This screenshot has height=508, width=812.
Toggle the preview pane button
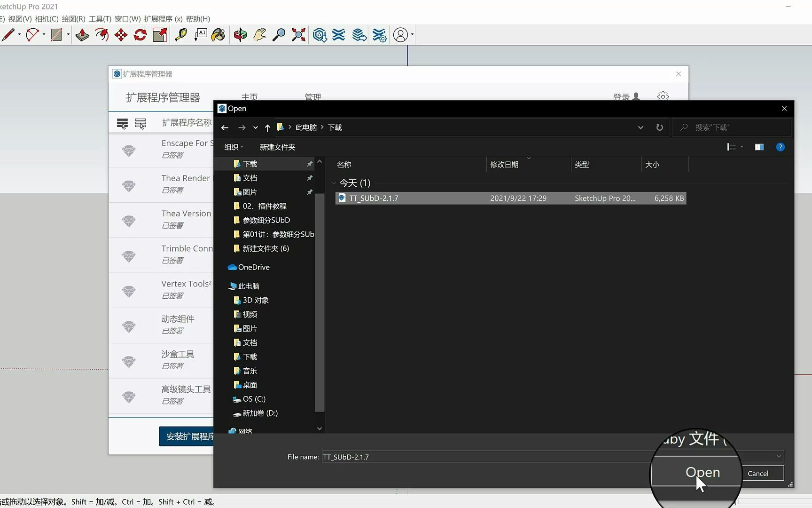pyautogui.click(x=759, y=147)
